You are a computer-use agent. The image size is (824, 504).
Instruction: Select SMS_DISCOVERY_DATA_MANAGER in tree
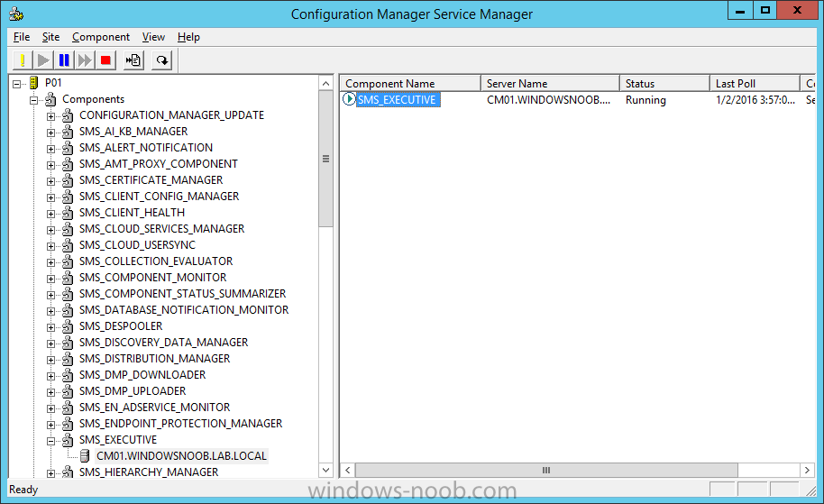click(164, 342)
